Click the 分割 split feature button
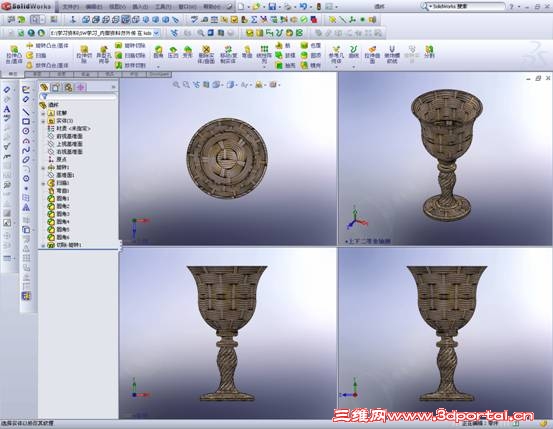The image size is (553, 429). point(429,52)
